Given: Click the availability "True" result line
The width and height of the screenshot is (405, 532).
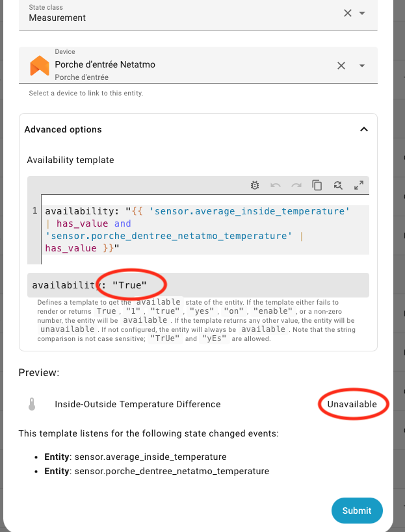Looking at the screenshot, I should click(x=90, y=285).
